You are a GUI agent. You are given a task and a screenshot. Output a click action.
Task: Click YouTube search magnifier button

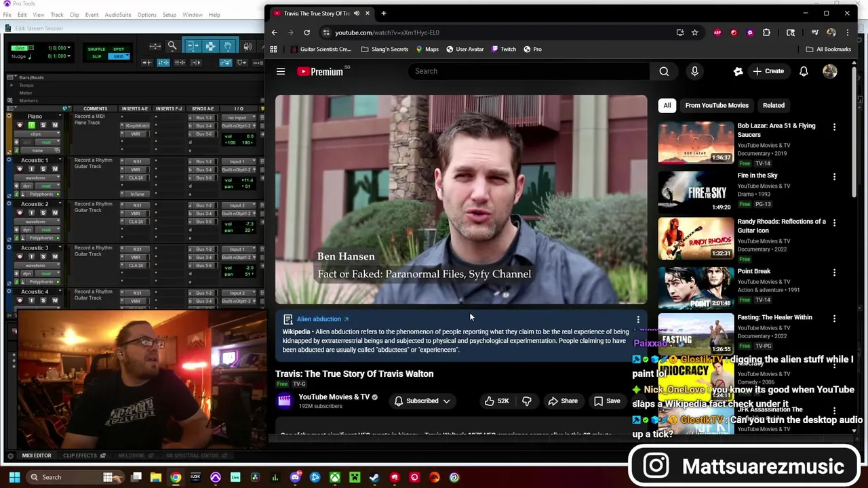click(664, 71)
